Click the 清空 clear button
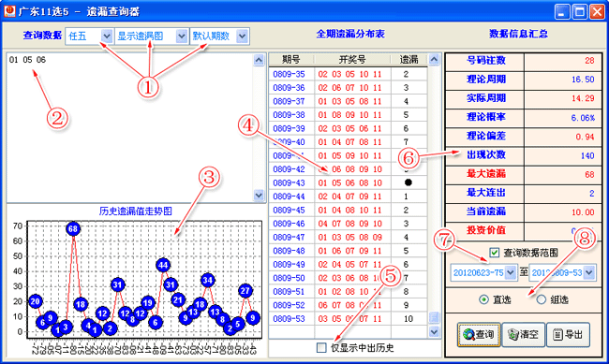Image resolution: width=609 pixels, height=364 pixels. (523, 334)
